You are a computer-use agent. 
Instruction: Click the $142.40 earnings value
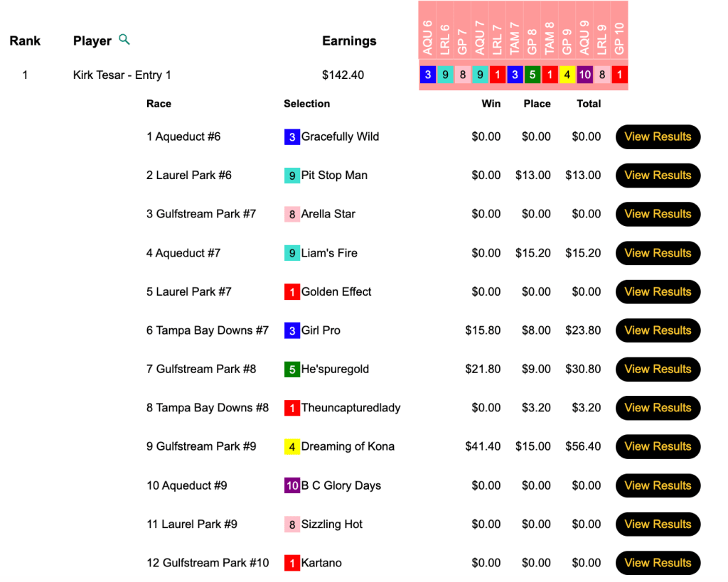343,75
